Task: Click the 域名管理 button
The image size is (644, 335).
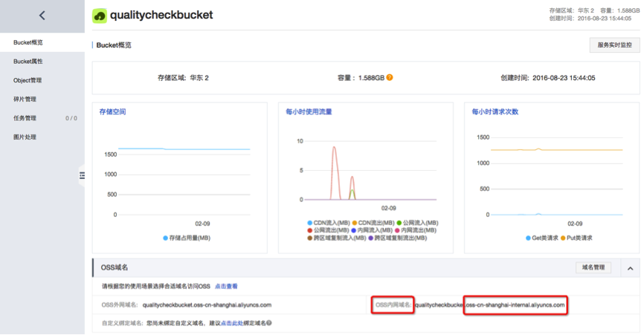Action: tap(593, 267)
